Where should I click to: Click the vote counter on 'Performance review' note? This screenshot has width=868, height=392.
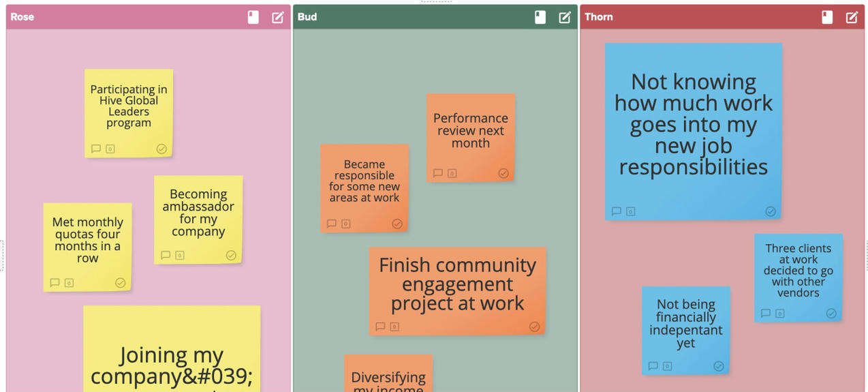[452, 173]
